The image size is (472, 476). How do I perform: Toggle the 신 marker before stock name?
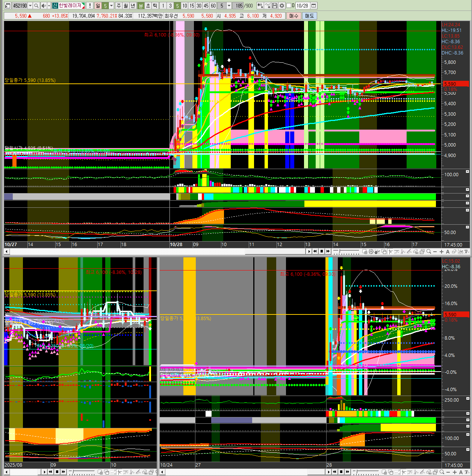[55, 6]
